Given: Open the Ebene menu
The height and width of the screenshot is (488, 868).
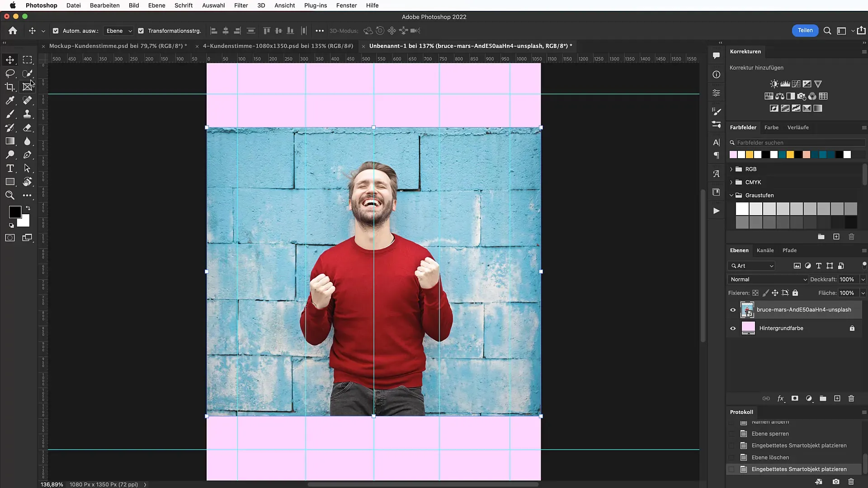Looking at the screenshot, I should point(156,5).
